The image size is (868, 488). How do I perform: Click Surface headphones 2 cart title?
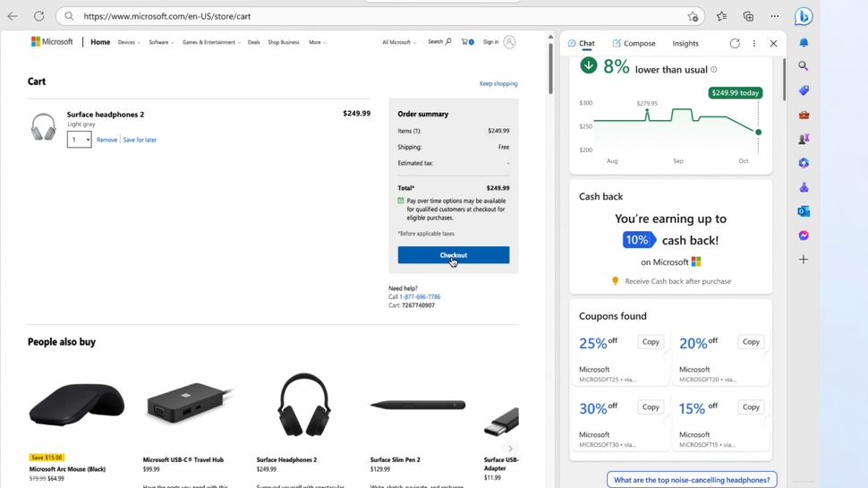tap(106, 115)
